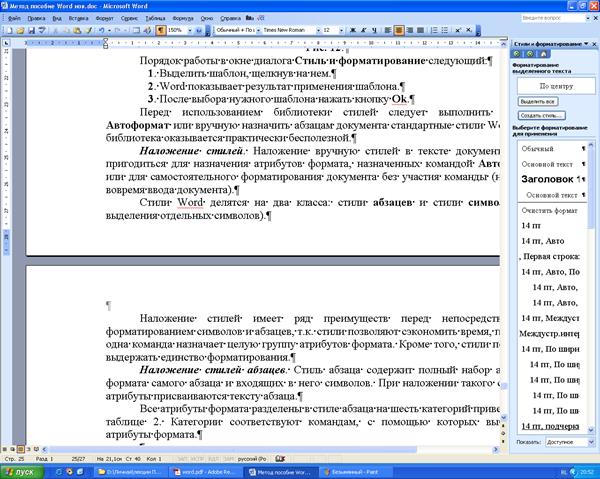Close the styles and formatting pane
This screenshot has height=479, width=600.
[x=594, y=44]
